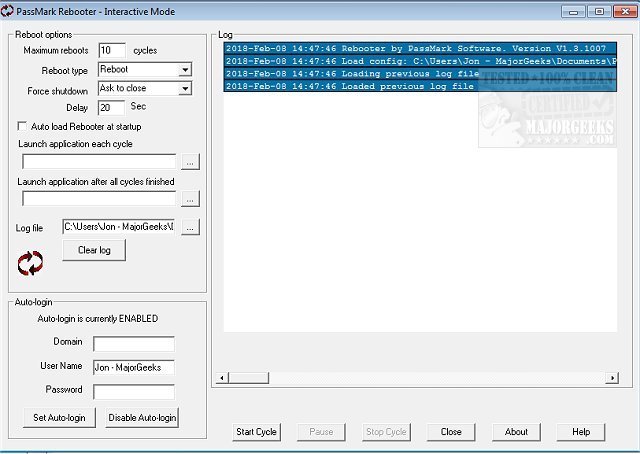This screenshot has height=454, width=640.
Task: Click the Password input field
Action: click(134, 392)
